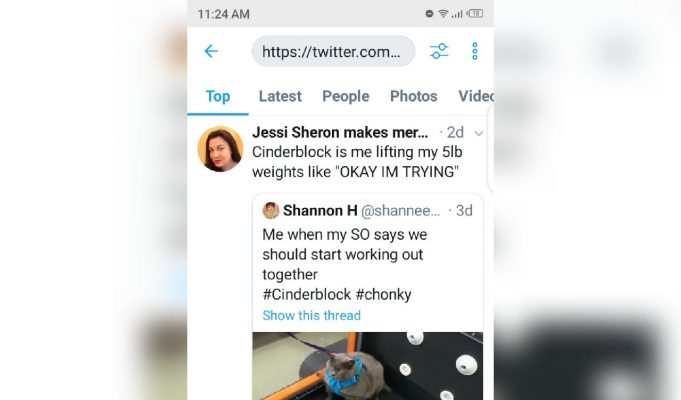Viewport: 681px width, 400px height.
Task: Switch to the People tab
Action: click(x=346, y=96)
